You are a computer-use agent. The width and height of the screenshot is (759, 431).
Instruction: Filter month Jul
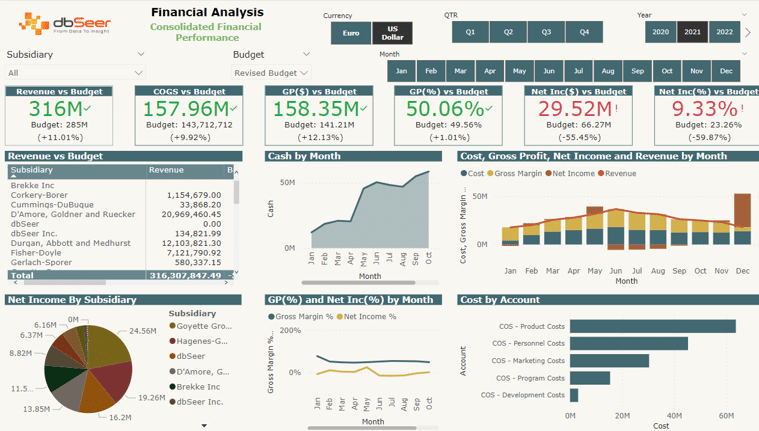[x=578, y=71]
